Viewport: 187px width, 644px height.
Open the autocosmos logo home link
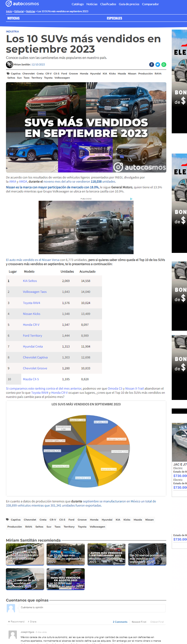click(x=22, y=4)
